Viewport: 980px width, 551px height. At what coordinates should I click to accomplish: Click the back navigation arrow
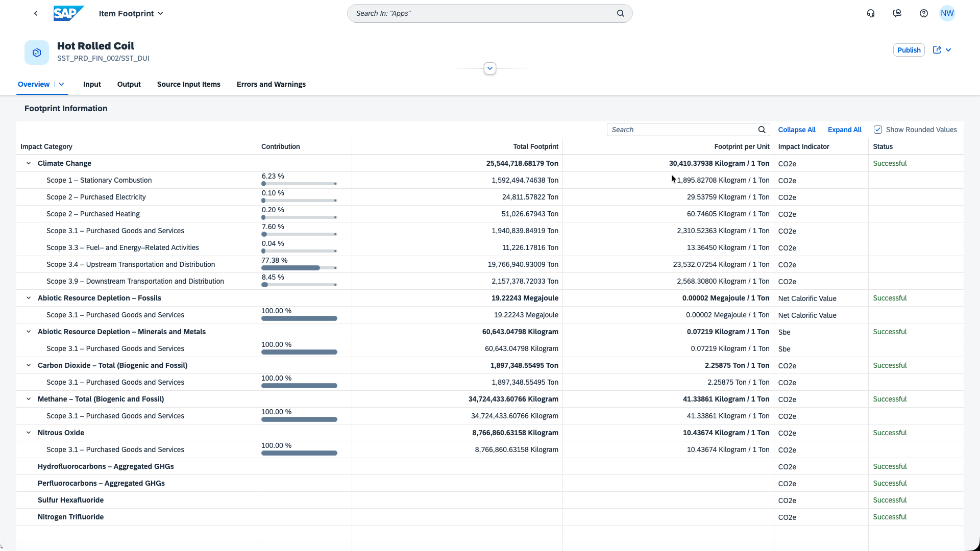(36, 13)
